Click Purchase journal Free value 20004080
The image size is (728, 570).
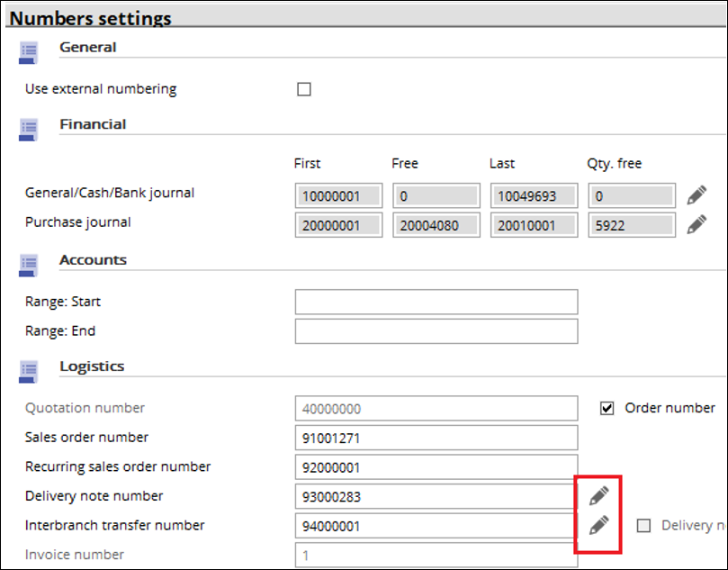tap(436, 225)
